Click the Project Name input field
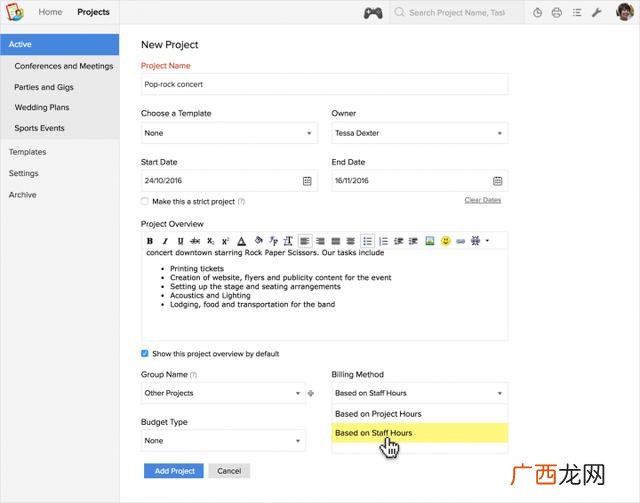The width and height of the screenshot is (640, 503). pyautogui.click(x=324, y=84)
